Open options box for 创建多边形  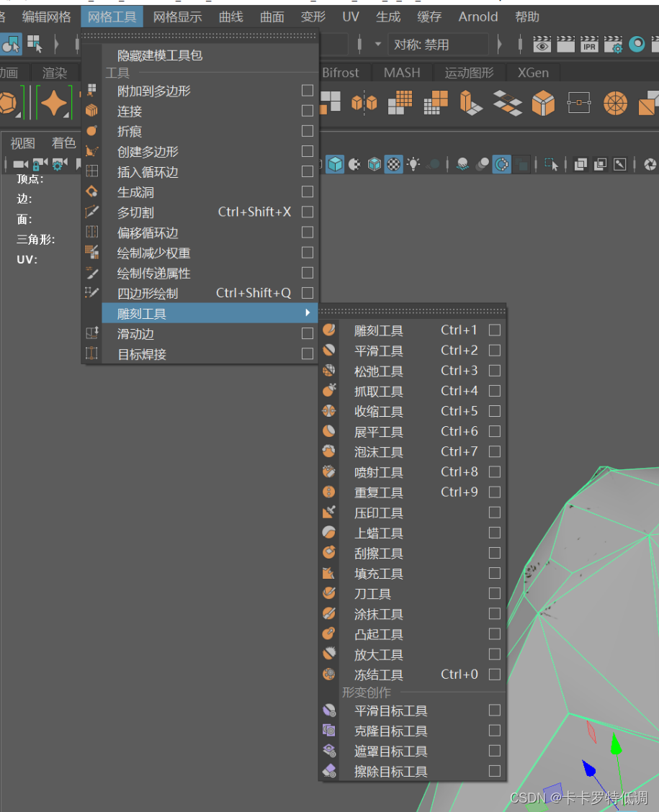(308, 151)
